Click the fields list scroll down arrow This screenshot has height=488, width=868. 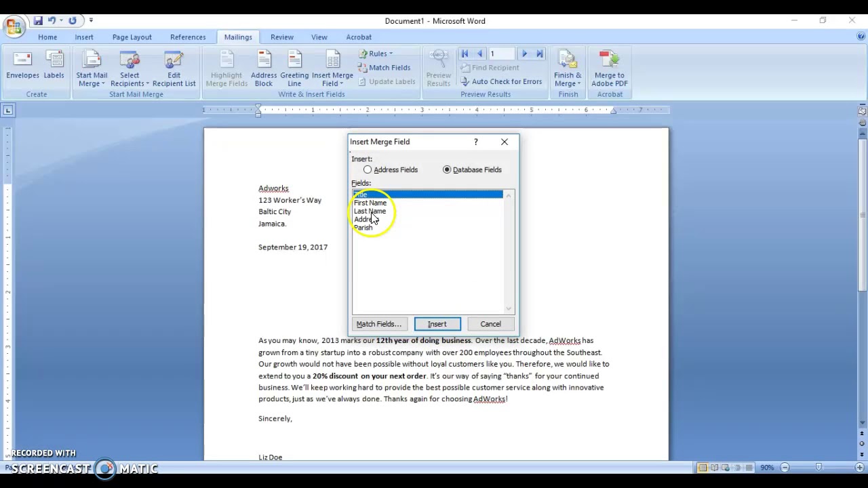(x=509, y=308)
